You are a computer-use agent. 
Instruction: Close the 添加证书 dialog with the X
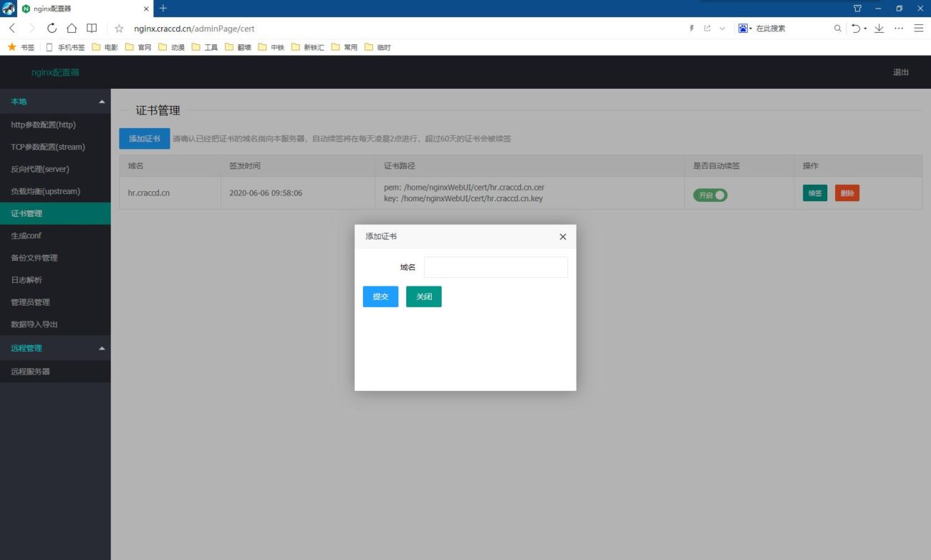563,236
